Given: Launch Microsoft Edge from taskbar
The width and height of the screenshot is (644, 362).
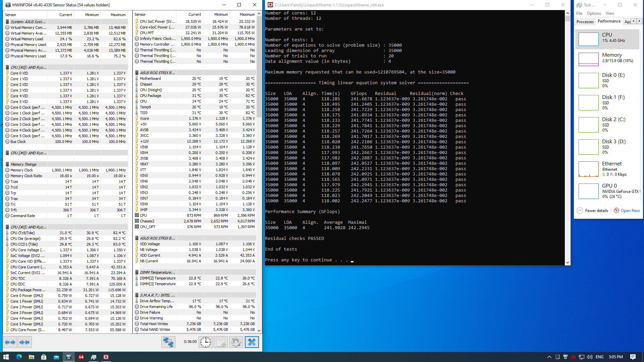Looking at the screenshot, I should click(19, 357).
